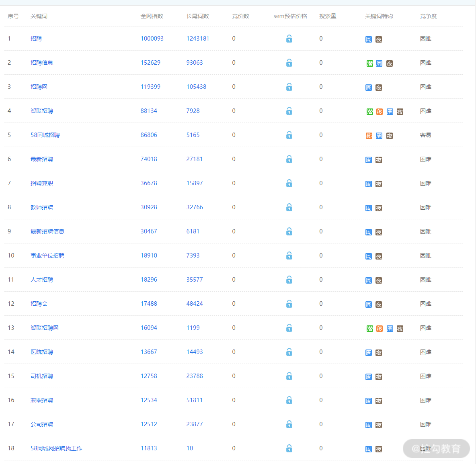
Task: Click the index value 88134
Action: click(149, 111)
